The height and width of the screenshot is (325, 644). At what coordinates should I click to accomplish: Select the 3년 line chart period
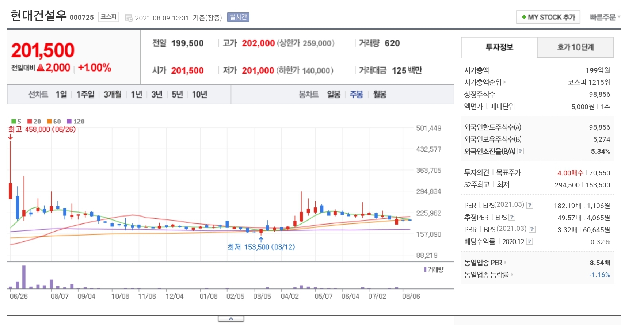(157, 95)
